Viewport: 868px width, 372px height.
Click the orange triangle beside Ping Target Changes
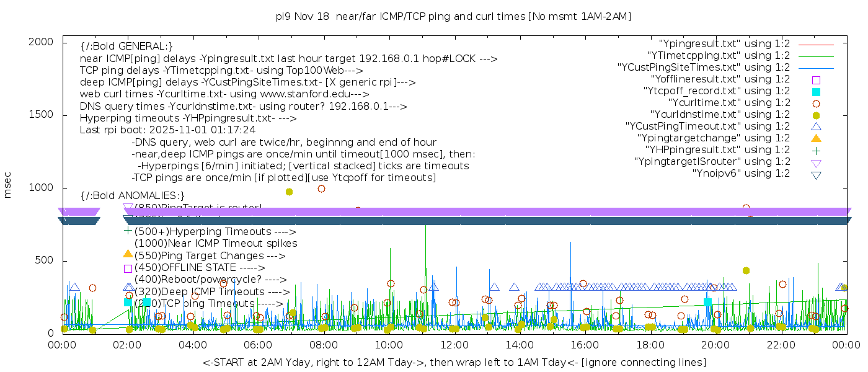128,254
